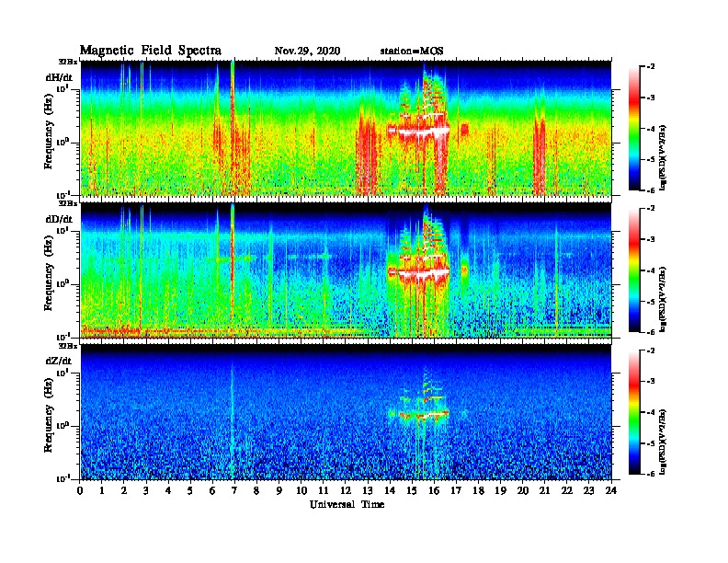
Task: Click the -6 tick on the dH/dt color scale
Action: (651, 190)
